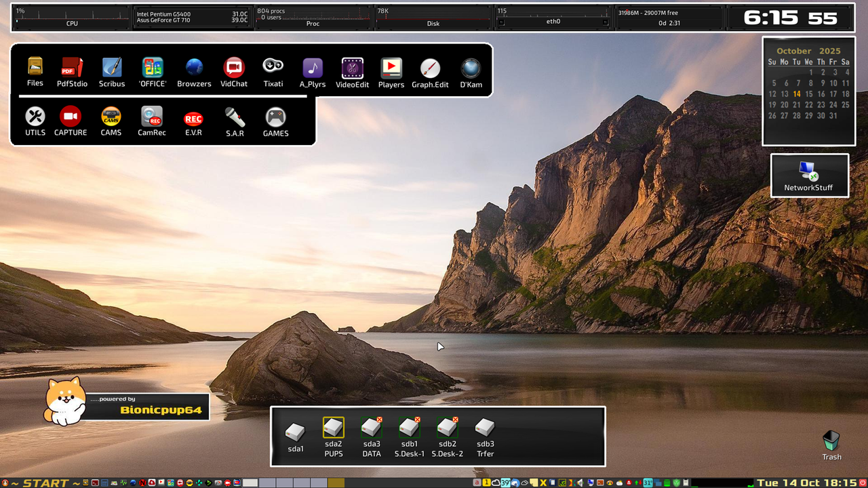Open the Scribus application icon
The image size is (868, 488).
point(112,66)
